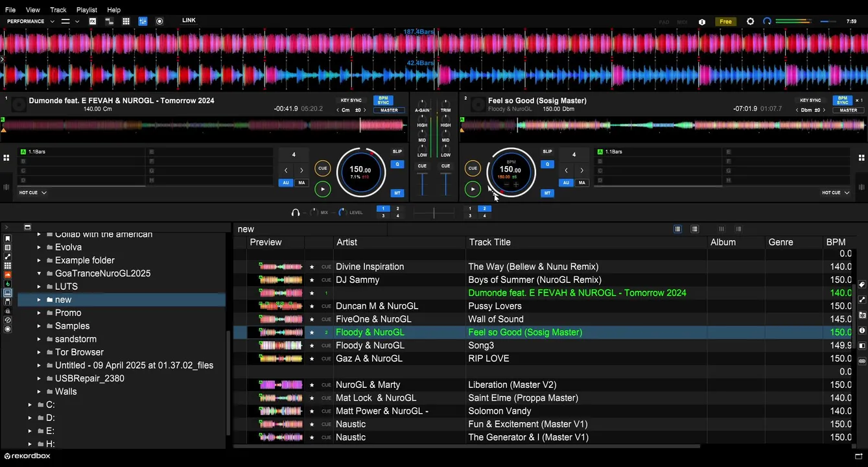The height and width of the screenshot is (467, 868).
Task: Toggle BPM SYNC on deck 1
Action: tap(383, 101)
